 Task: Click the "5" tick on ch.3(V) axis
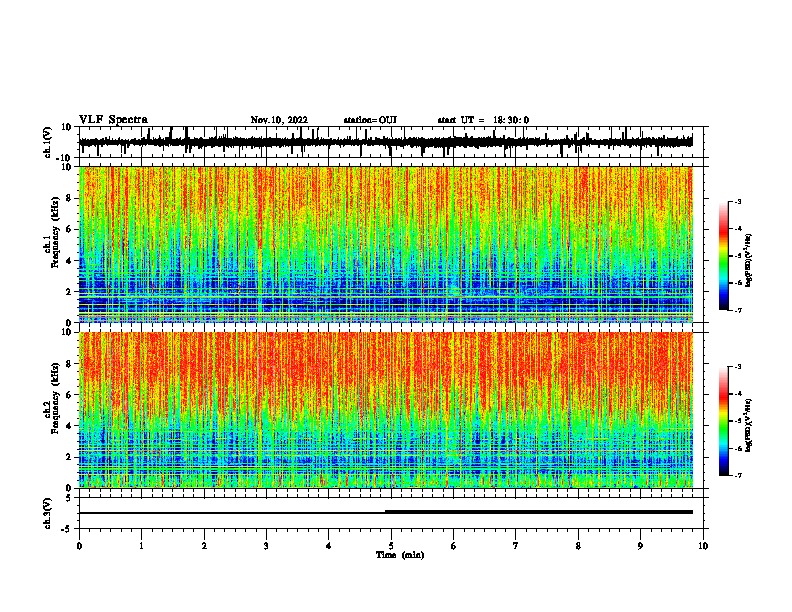[x=69, y=497]
